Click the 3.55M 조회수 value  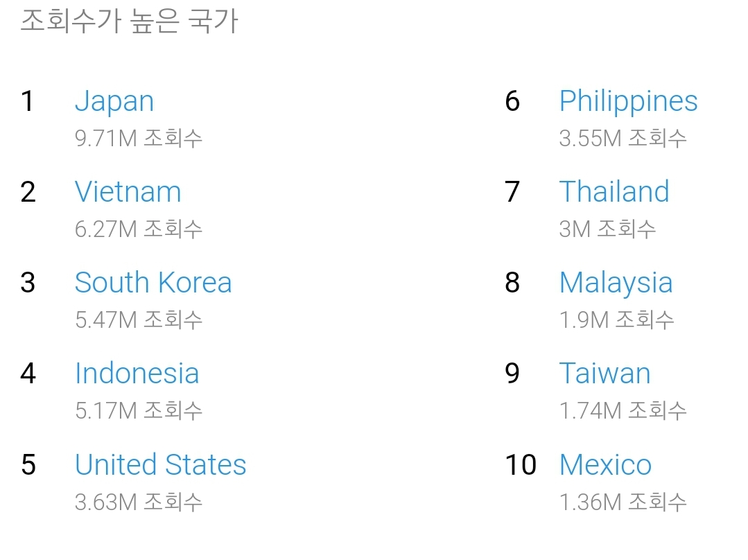point(623,138)
